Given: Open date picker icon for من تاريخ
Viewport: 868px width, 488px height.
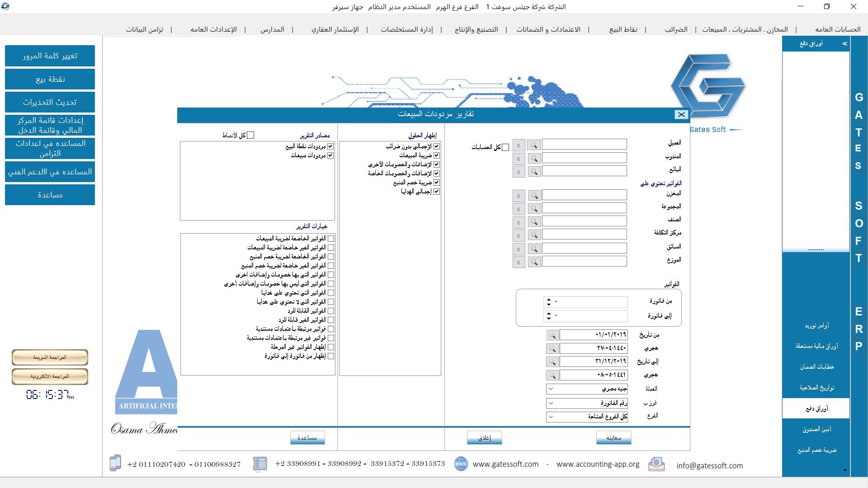Looking at the screenshot, I should pyautogui.click(x=552, y=335).
